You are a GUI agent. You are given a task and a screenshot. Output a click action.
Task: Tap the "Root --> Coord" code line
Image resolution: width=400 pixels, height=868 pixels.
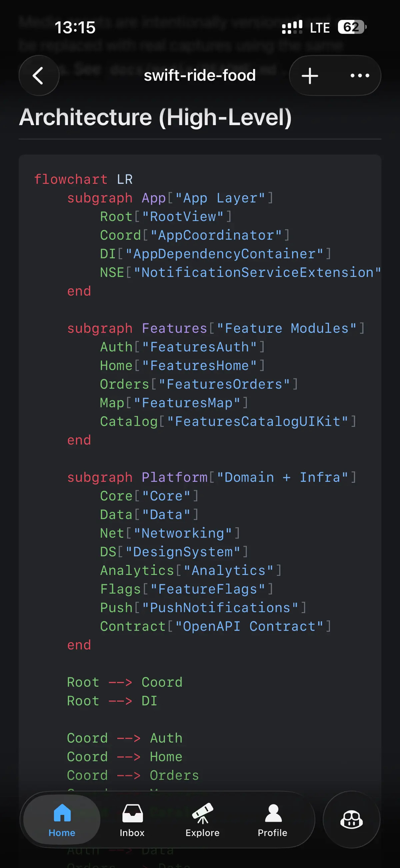click(x=125, y=682)
